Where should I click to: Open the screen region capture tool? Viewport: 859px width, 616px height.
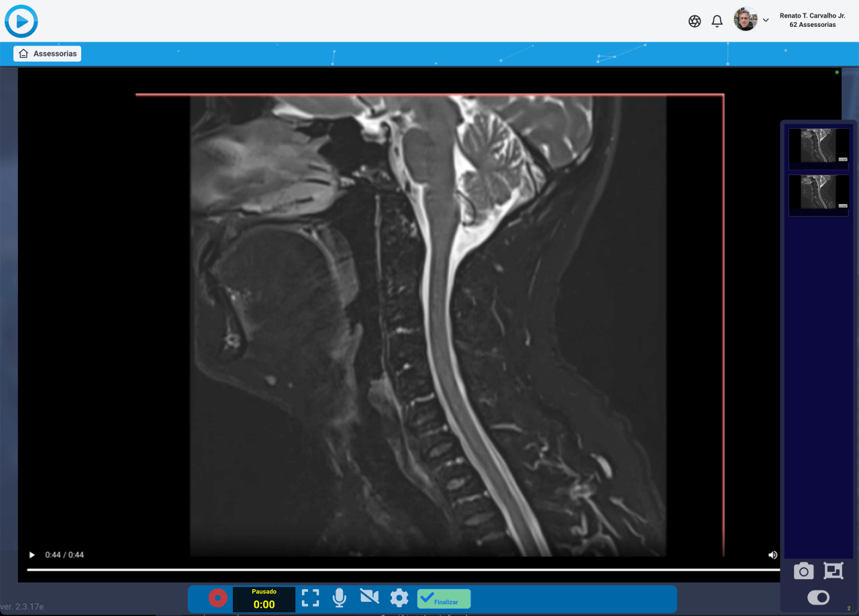(x=833, y=571)
